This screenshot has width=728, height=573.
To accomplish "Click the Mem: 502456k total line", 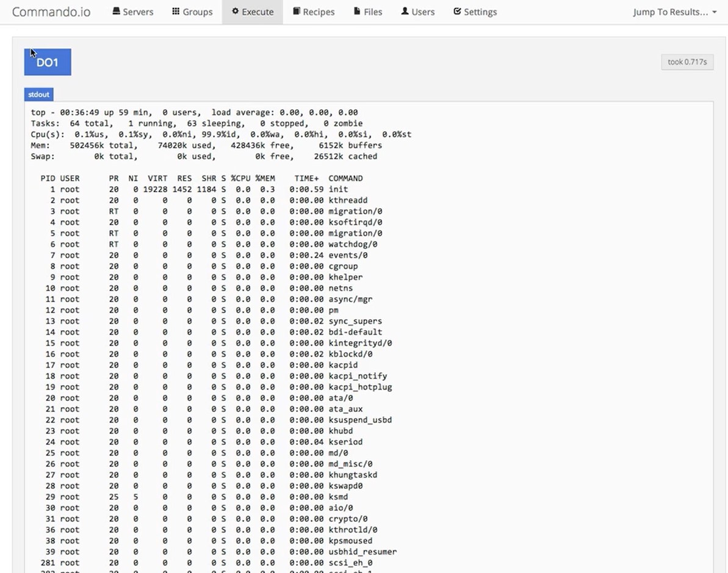I will click(206, 145).
